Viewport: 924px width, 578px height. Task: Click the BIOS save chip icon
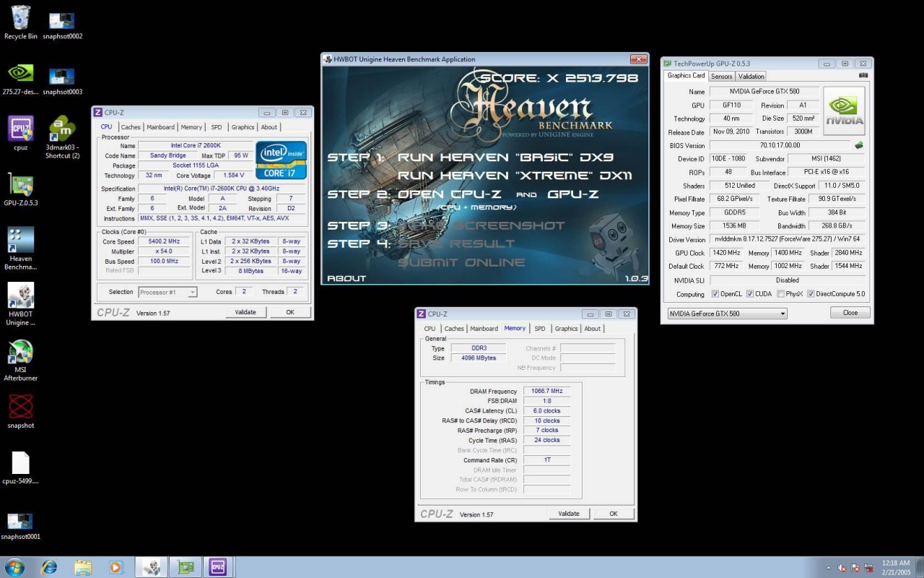(x=859, y=145)
